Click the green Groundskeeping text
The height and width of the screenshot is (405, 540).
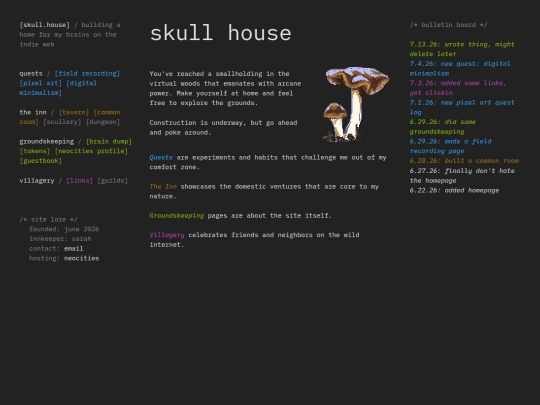pyautogui.click(x=176, y=216)
